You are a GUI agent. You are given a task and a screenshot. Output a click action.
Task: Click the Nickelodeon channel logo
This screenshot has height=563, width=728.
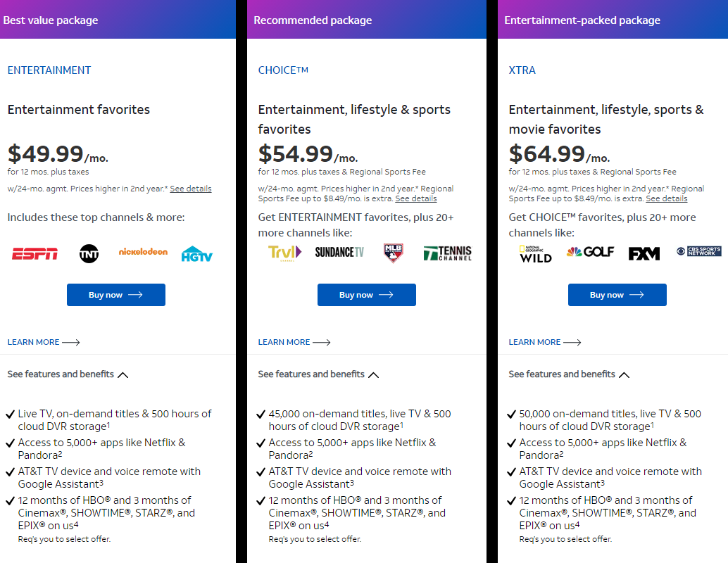(143, 251)
